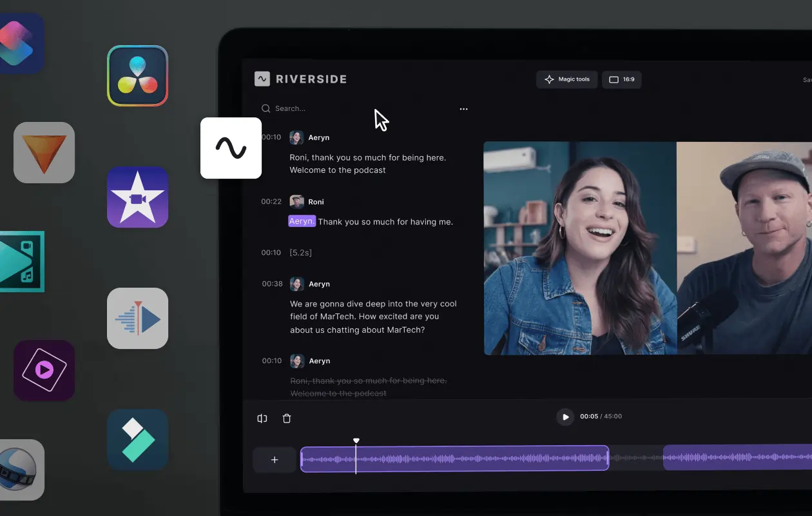The width and height of the screenshot is (812, 516).
Task: Open the Kdenlive app icon
Action: [137, 319]
